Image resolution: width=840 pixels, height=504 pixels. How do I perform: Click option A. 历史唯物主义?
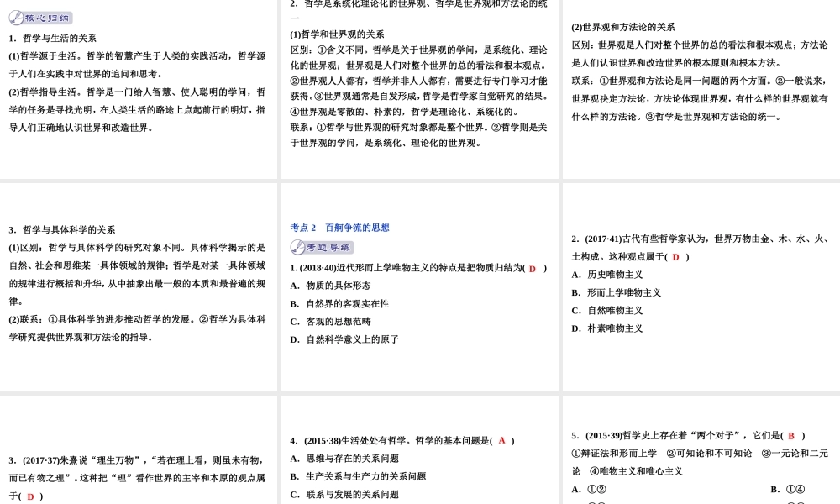[607, 274]
